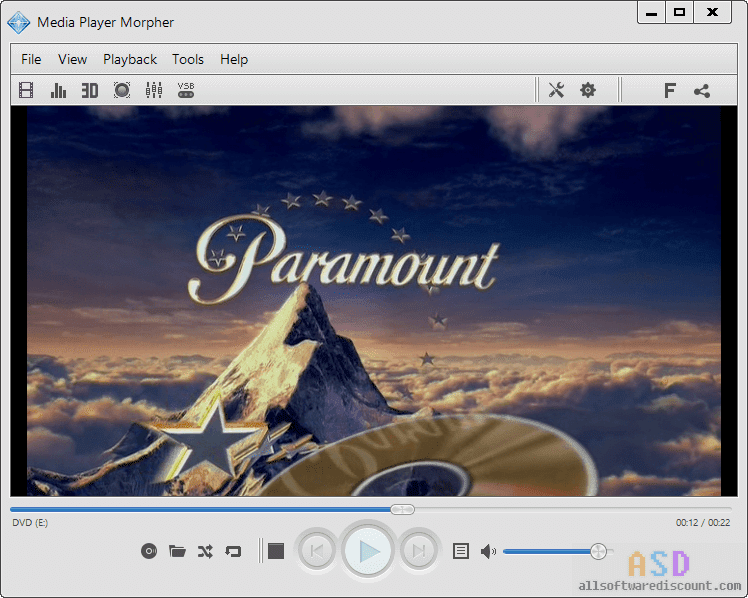This screenshot has height=598, width=748.
Task: Toggle the VSB toolbar button
Action: point(186,90)
